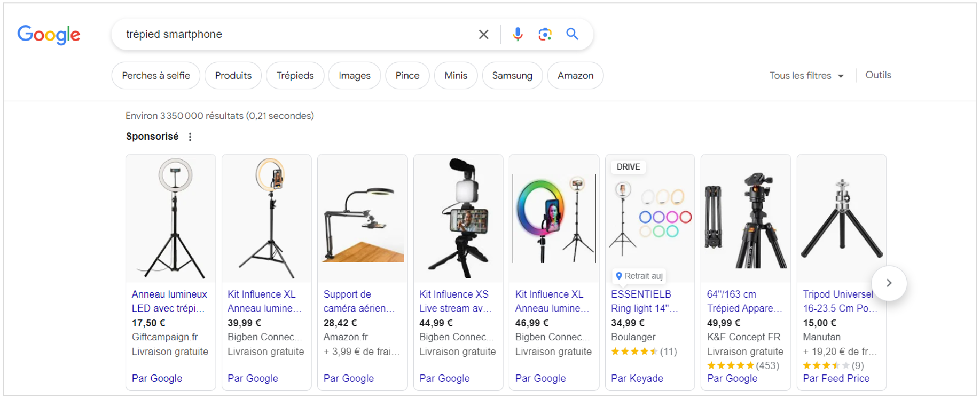Image resolution: width=980 pixels, height=399 pixels.
Task: Click the Boulanger star rating (11)
Action: click(644, 352)
